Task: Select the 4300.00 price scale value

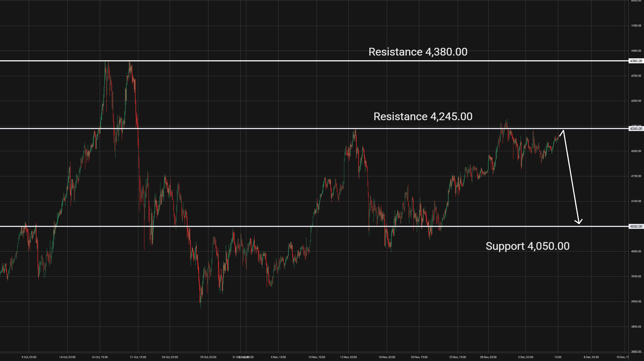Action: point(636,101)
